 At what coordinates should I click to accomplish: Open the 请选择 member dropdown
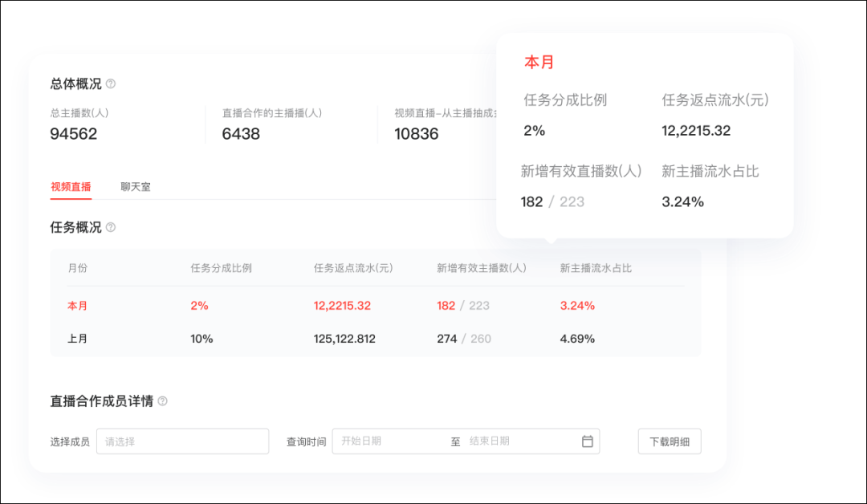pyautogui.click(x=182, y=441)
